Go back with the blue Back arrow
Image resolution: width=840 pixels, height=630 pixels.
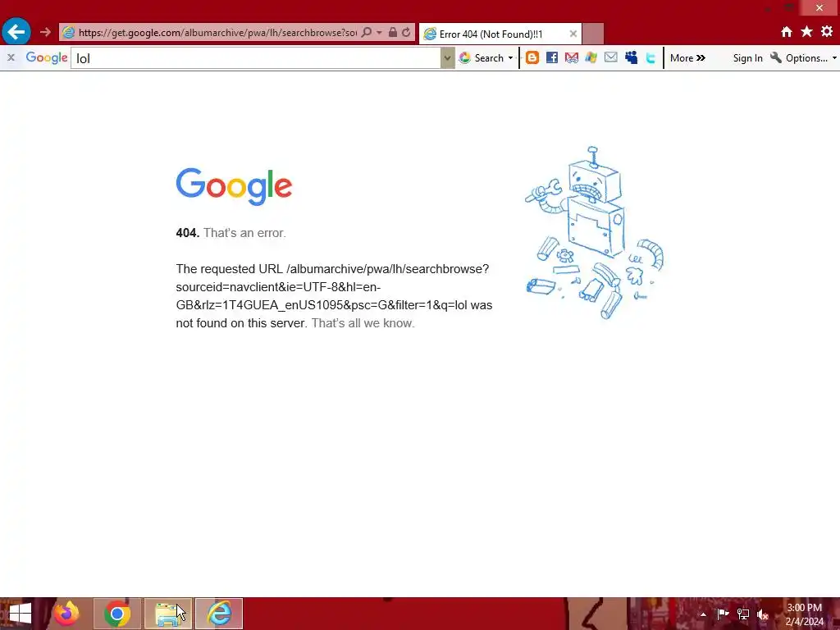point(16,32)
